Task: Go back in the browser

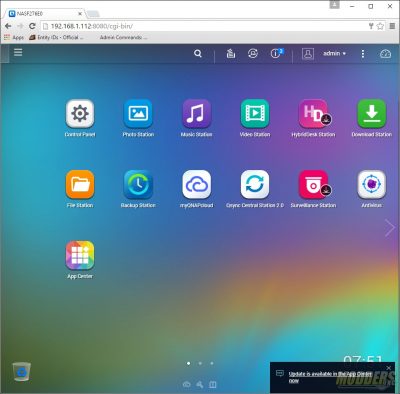Action: coord(8,26)
